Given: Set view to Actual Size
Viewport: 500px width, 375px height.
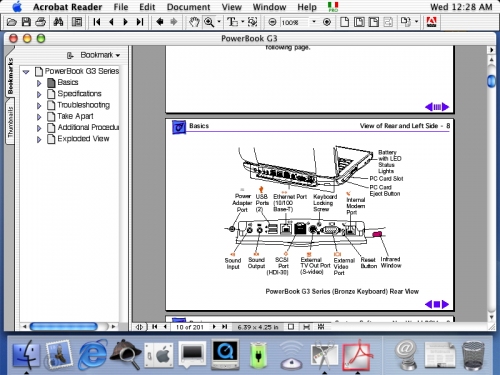Looking at the screenshot, I should coord(344,22).
